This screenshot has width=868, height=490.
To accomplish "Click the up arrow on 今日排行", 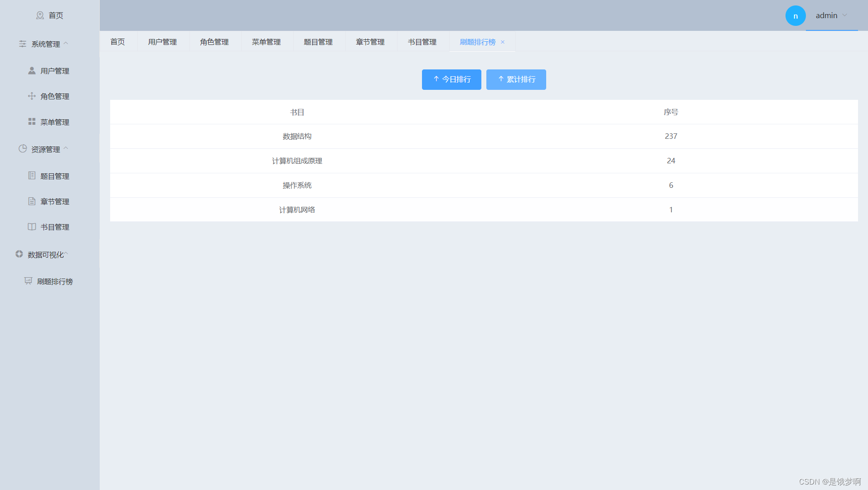I will tap(436, 79).
